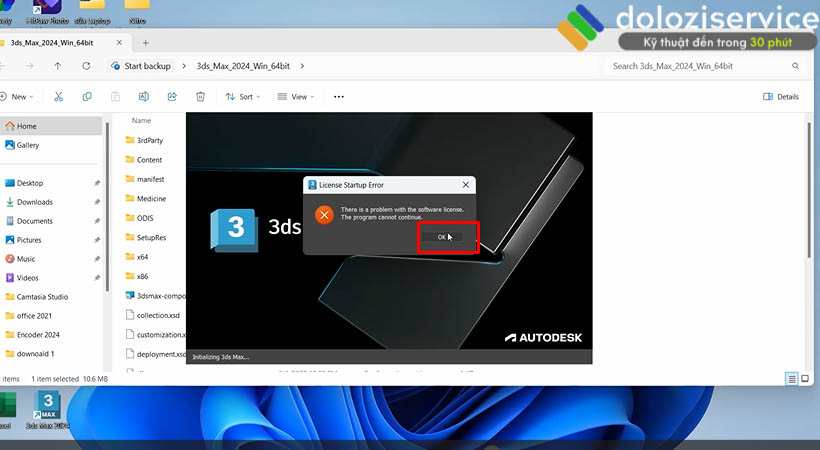Viewport: 820px width, 450px height.
Task: Click the Search 3ds_Max_2024_Win_64bit field
Action: click(x=700, y=66)
